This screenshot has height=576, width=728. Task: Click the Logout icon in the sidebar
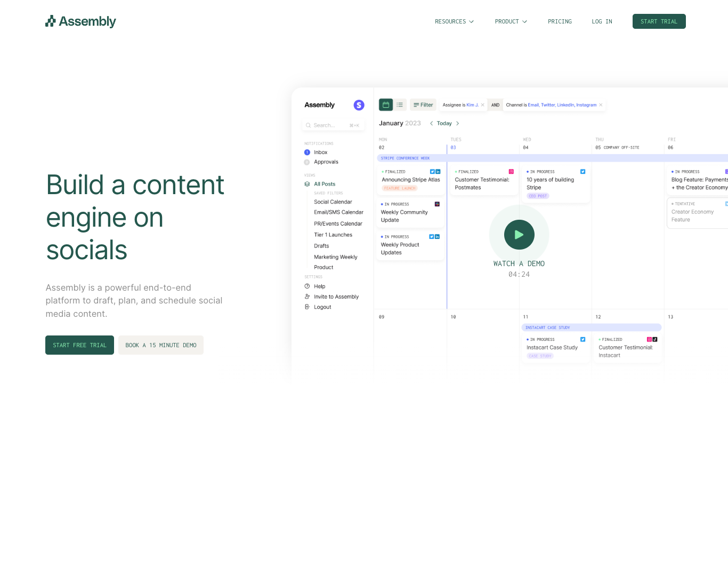[x=306, y=307]
